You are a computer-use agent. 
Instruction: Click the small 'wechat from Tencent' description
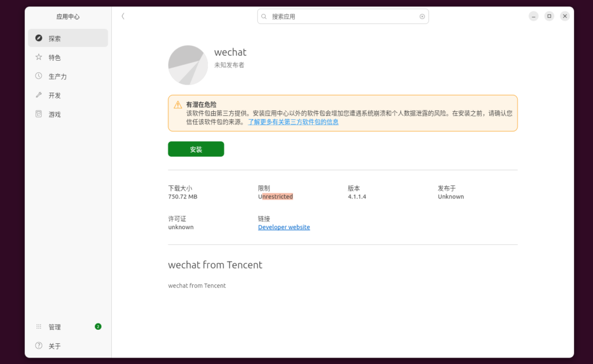[197, 286]
